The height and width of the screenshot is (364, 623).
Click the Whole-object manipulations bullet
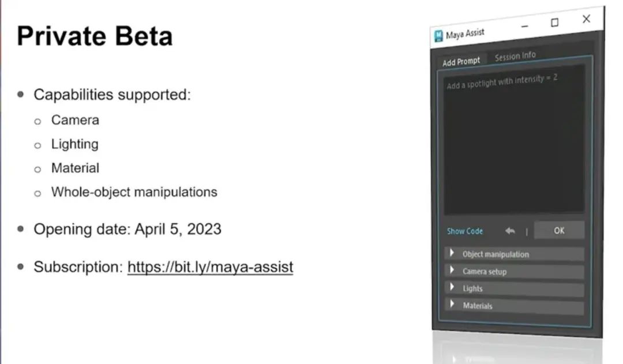(134, 192)
